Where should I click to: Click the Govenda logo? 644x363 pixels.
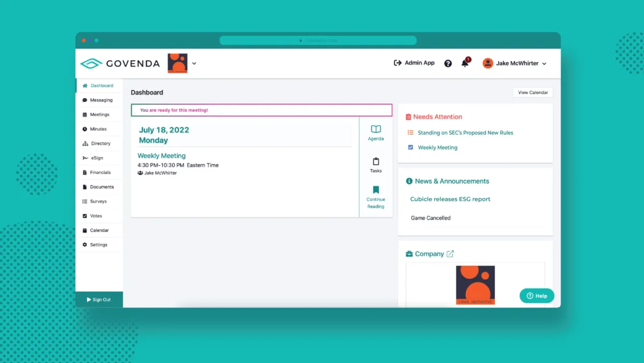(120, 63)
